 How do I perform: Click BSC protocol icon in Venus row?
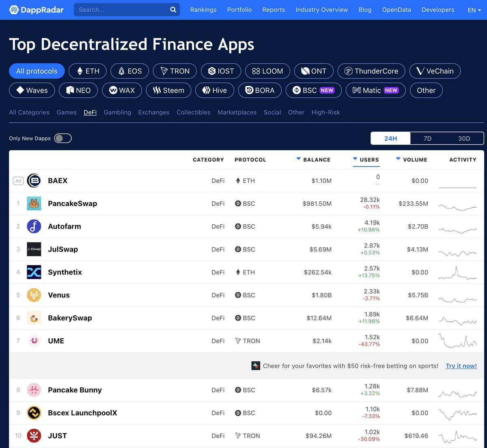(238, 295)
